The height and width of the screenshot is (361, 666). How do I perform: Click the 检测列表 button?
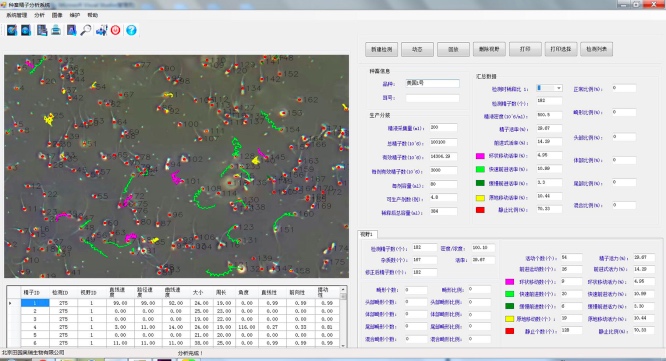click(x=597, y=49)
